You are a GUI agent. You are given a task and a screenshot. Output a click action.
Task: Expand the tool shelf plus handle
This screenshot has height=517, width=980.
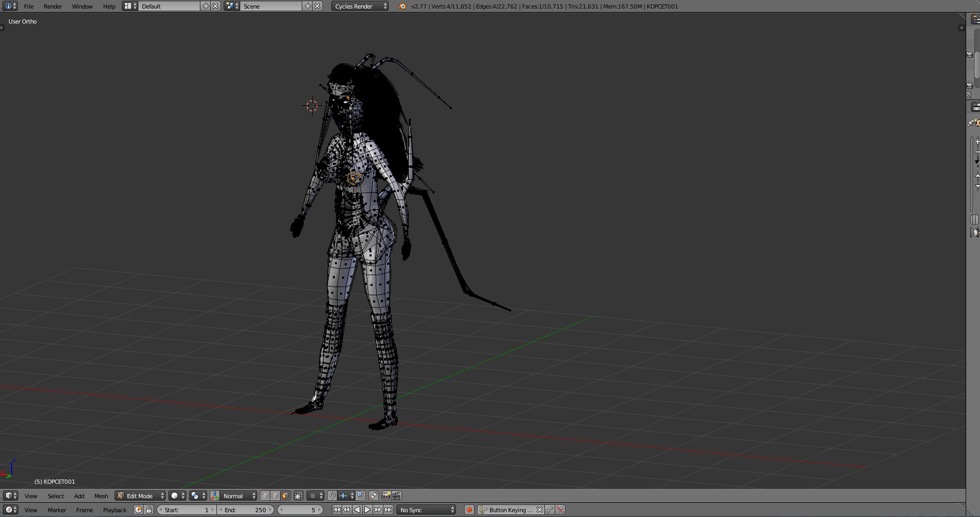[2, 28]
